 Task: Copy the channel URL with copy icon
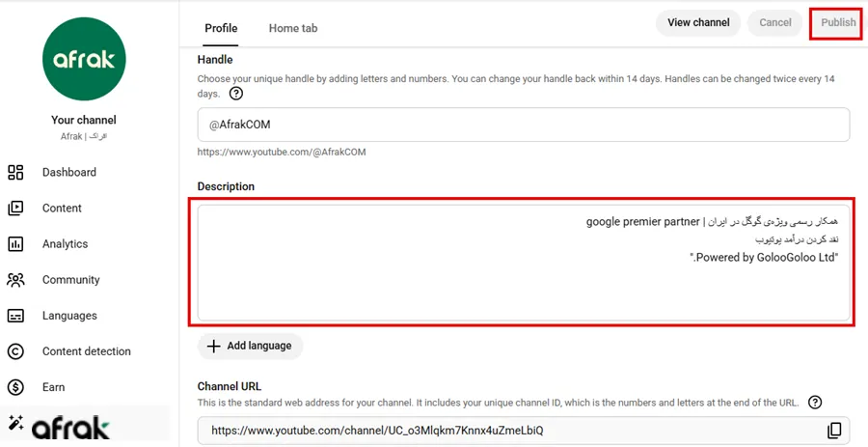[834, 431]
